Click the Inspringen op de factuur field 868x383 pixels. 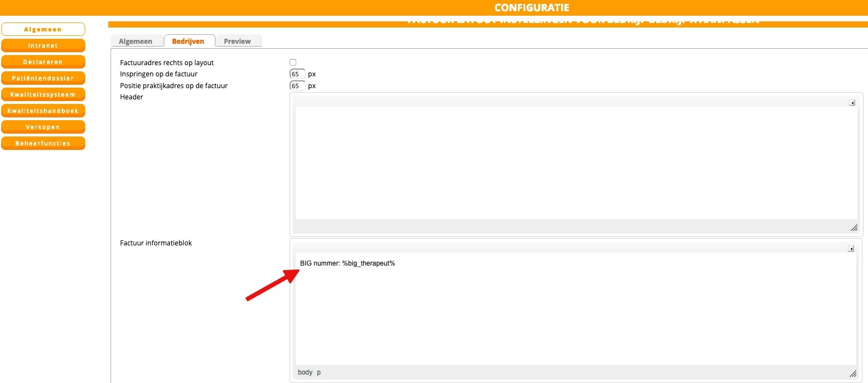(x=297, y=74)
